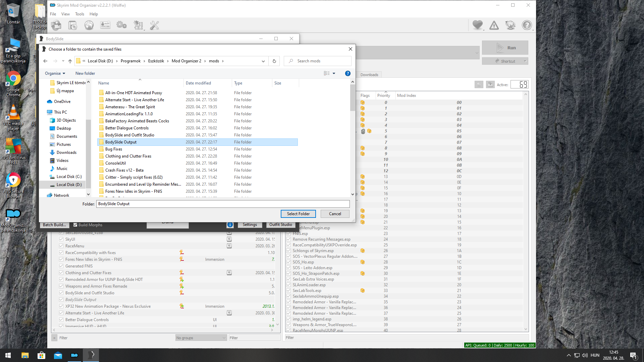
Task: Select Local Disk (C:) in the navigation tree
Action: coord(69,177)
